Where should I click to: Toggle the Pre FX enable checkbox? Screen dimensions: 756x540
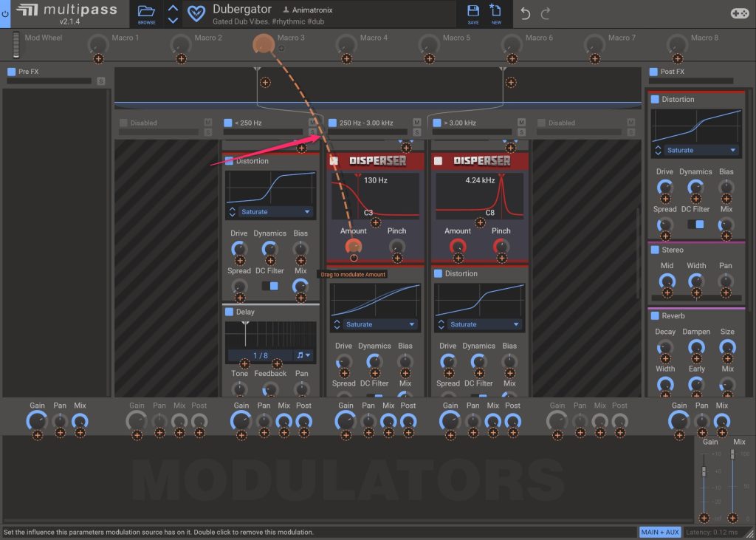click(x=11, y=72)
